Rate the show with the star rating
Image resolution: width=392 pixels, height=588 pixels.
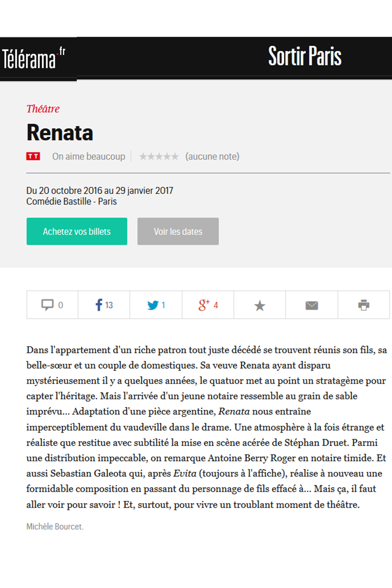(x=159, y=156)
